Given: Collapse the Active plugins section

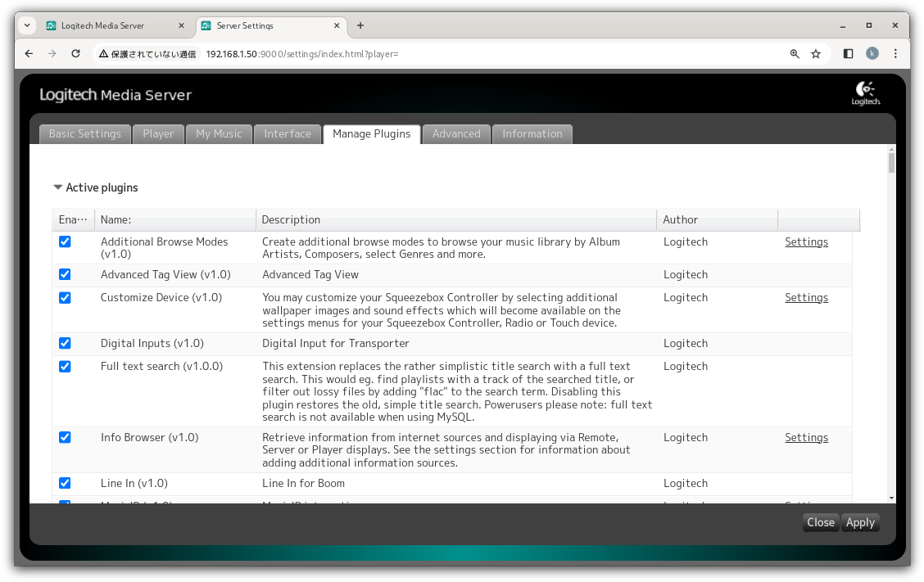Looking at the screenshot, I should (x=57, y=187).
